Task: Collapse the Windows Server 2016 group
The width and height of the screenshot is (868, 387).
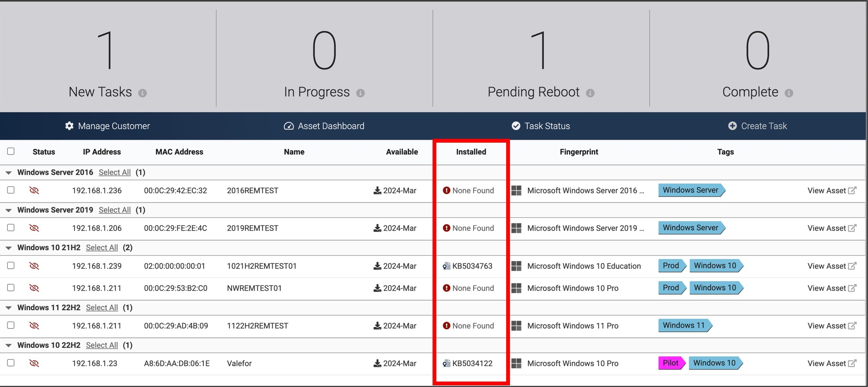Action: [8, 172]
